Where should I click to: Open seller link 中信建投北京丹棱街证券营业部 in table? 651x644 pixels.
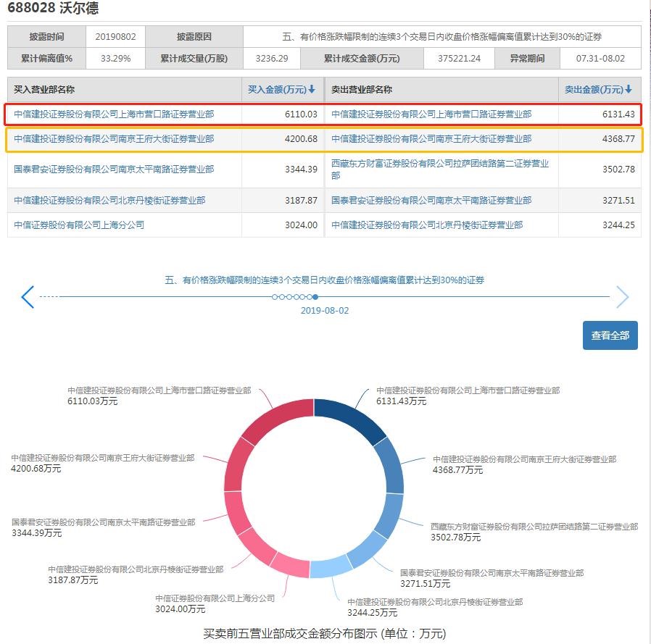pyautogui.click(x=427, y=225)
